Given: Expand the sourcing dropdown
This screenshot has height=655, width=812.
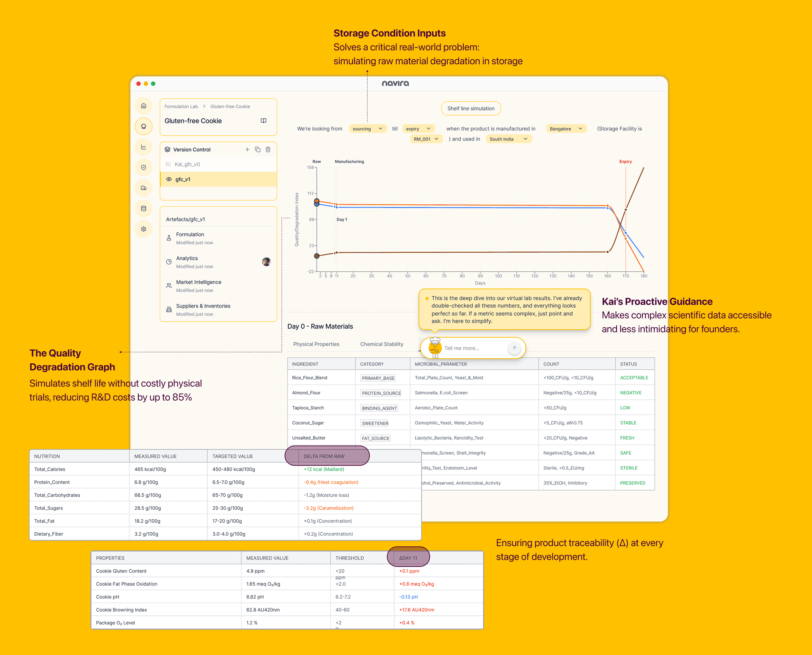Looking at the screenshot, I should point(367,129).
